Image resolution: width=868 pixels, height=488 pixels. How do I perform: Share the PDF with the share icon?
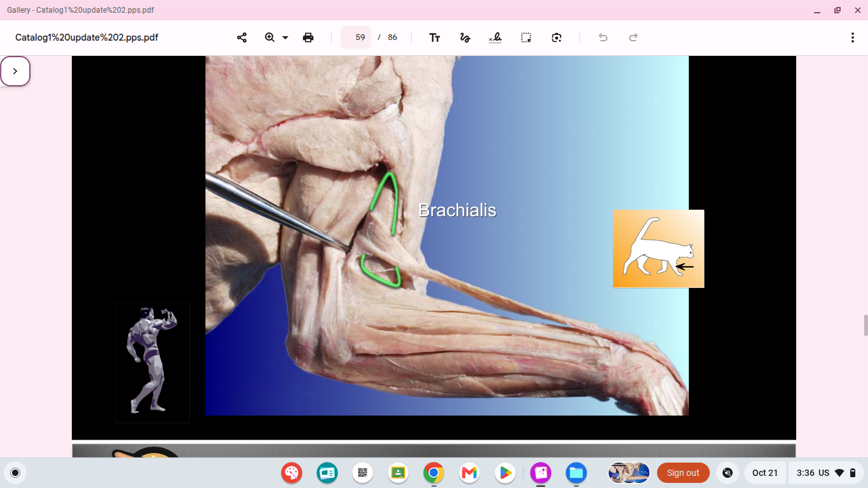pyautogui.click(x=241, y=37)
